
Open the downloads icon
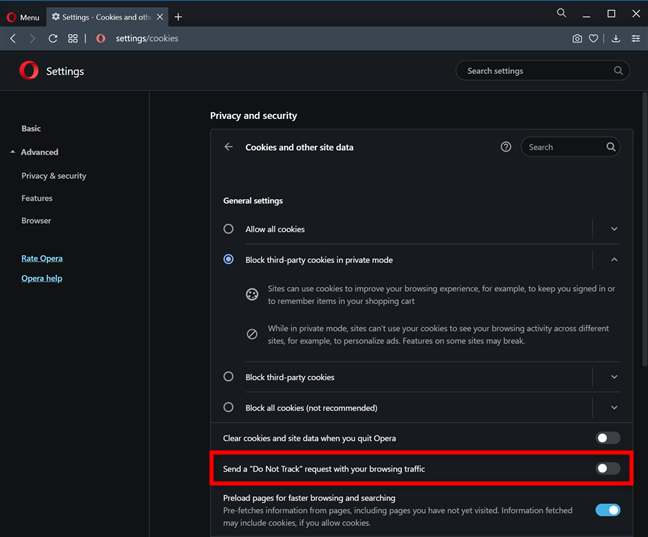[616, 38]
